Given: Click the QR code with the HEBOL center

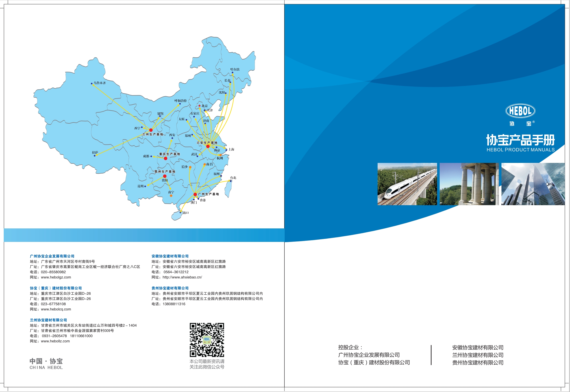Looking at the screenshot, I should [207, 340].
